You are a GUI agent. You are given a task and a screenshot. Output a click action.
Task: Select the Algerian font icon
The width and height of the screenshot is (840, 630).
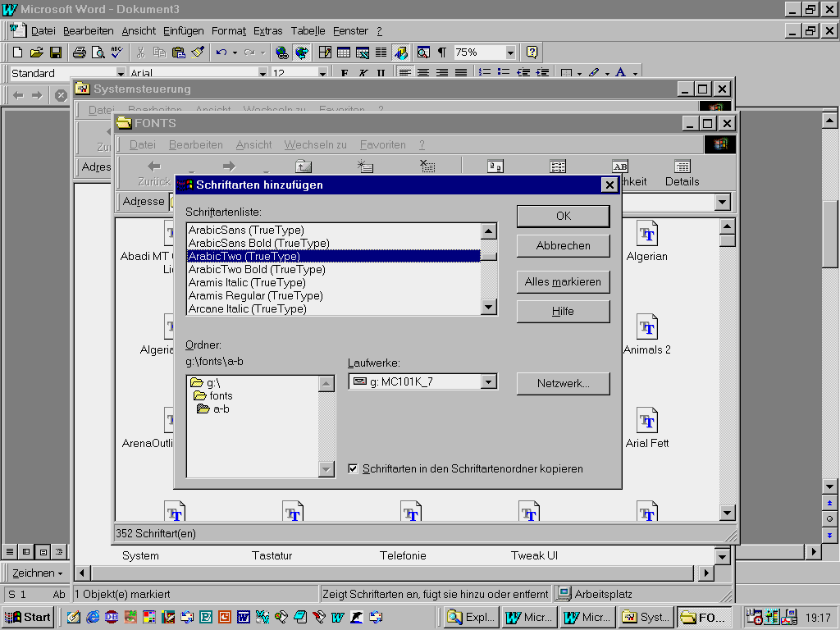tap(647, 242)
